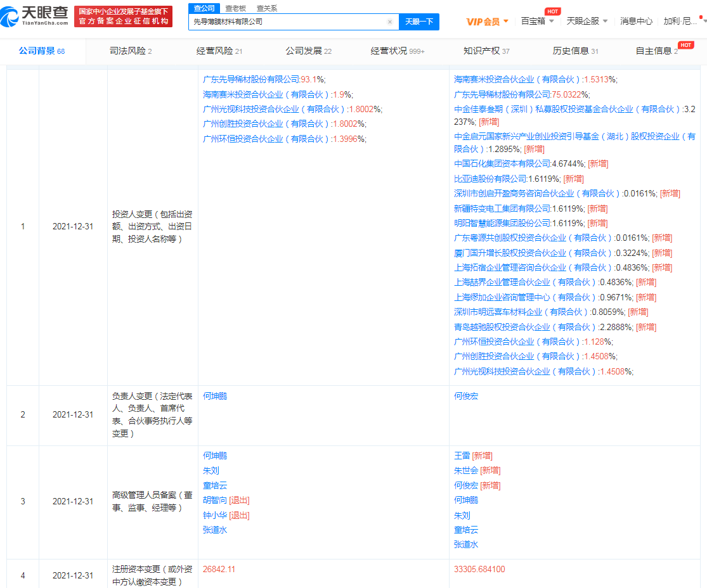Select the 高级管理人员备案 change item cell
Screen dimensions: 707x588
click(x=152, y=501)
